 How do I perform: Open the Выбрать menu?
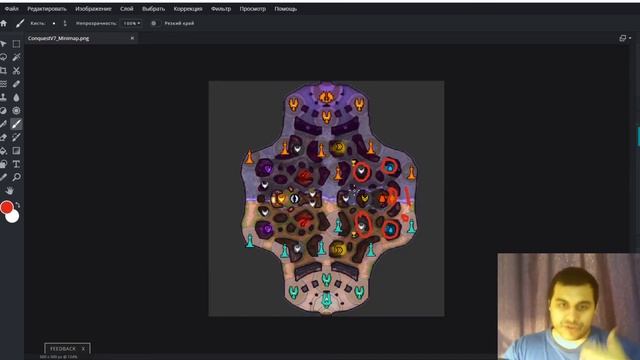point(153,9)
